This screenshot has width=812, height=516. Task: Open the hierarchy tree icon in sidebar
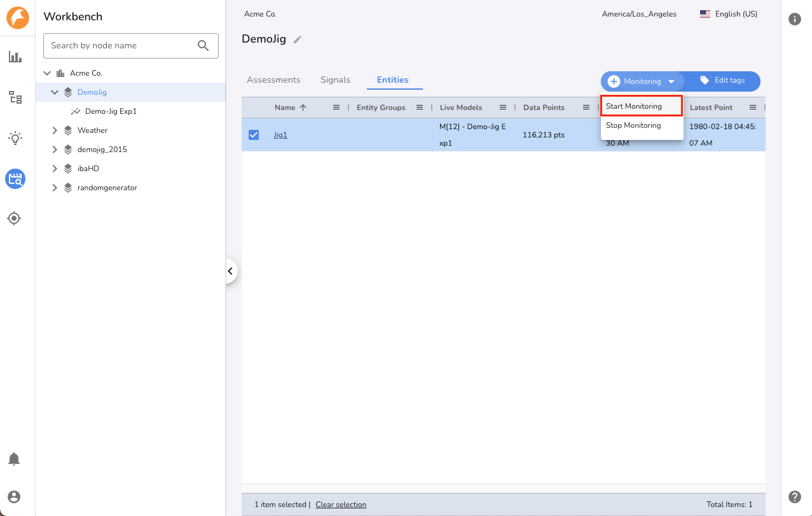[15, 97]
